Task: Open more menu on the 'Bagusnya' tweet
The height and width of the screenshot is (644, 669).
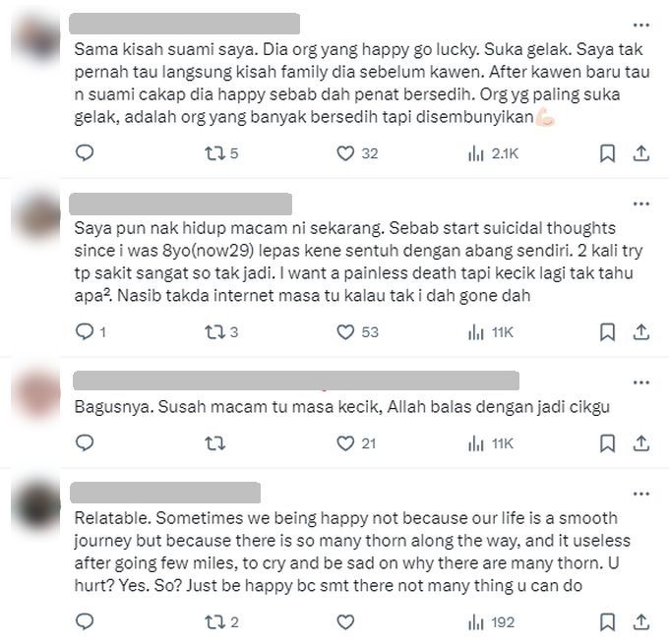Action: pyautogui.click(x=641, y=382)
